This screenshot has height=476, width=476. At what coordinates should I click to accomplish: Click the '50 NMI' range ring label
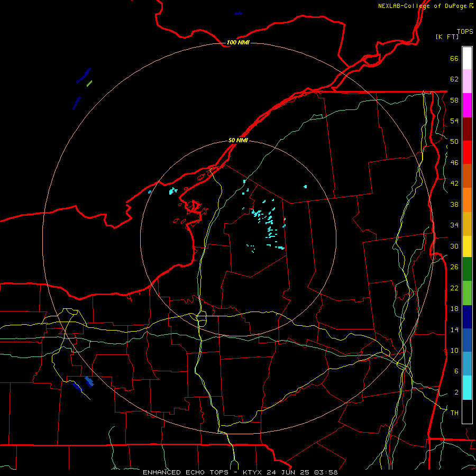238,140
